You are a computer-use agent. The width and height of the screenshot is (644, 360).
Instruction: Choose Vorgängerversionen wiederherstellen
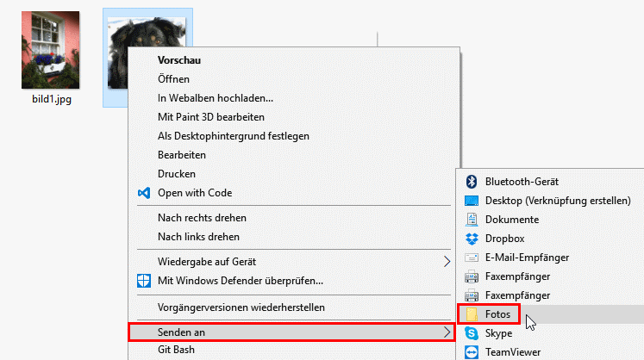pos(241,307)
